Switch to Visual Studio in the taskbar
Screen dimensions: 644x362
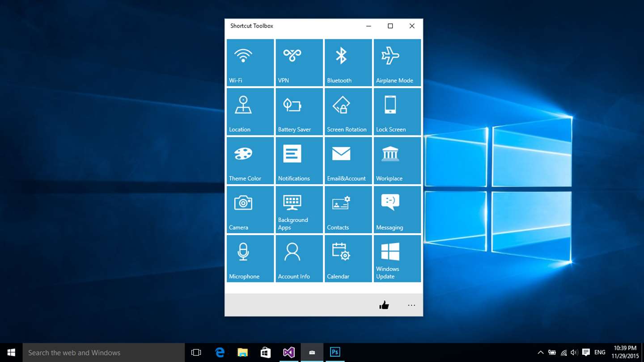289,353
